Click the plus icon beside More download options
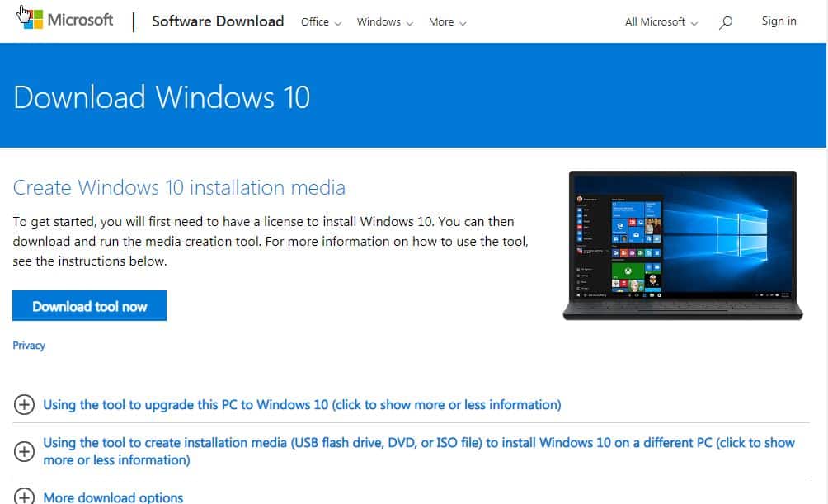This screenshot has height=504, width=828. point(24,497)
